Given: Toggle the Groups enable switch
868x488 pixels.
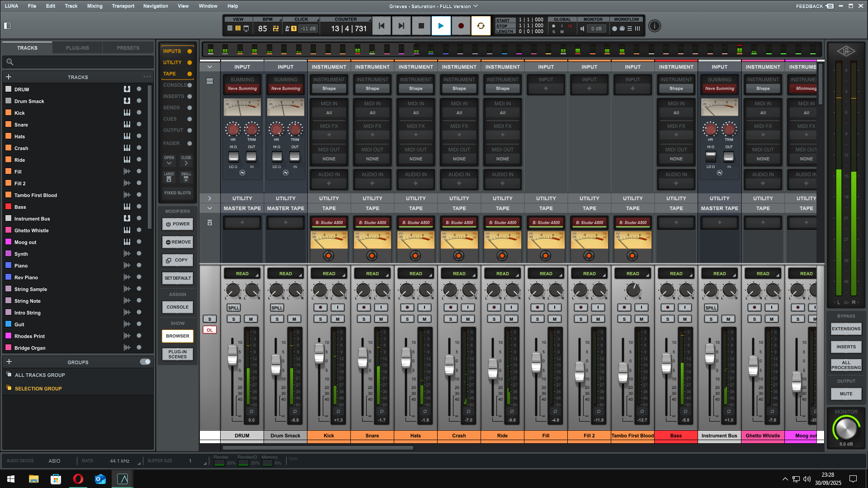Looking at the screenshot, I should pyautogui.click(x=145, y=362).
